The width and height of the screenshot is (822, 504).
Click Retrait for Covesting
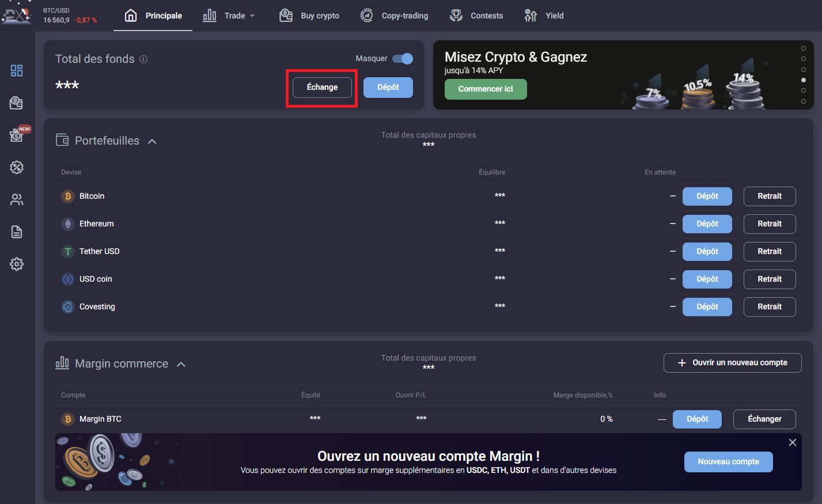pos(770,307)
